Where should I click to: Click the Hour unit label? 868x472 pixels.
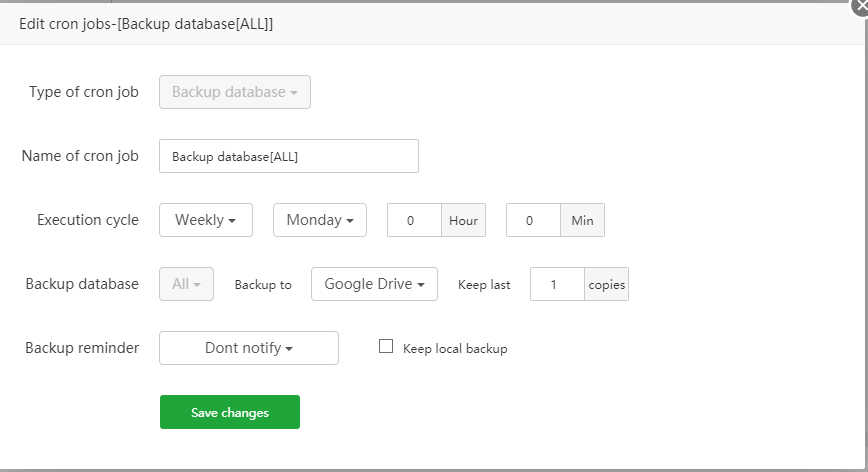[463, 221]
